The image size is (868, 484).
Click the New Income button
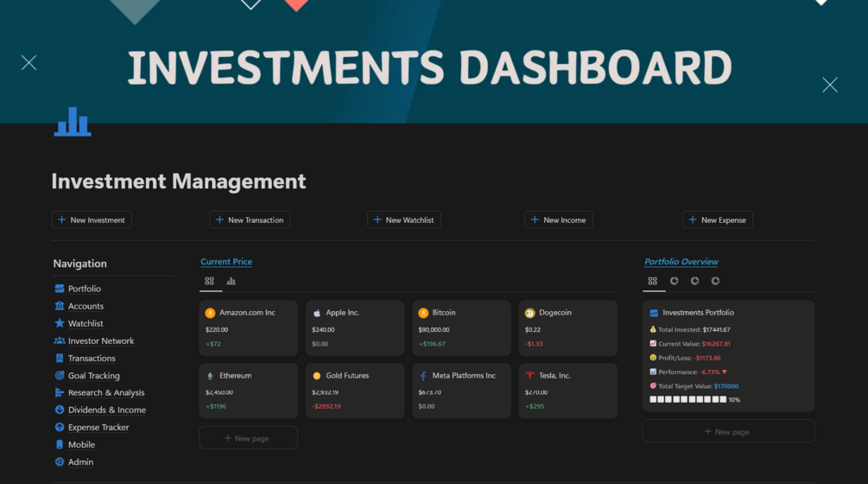[x=559, y=220]
